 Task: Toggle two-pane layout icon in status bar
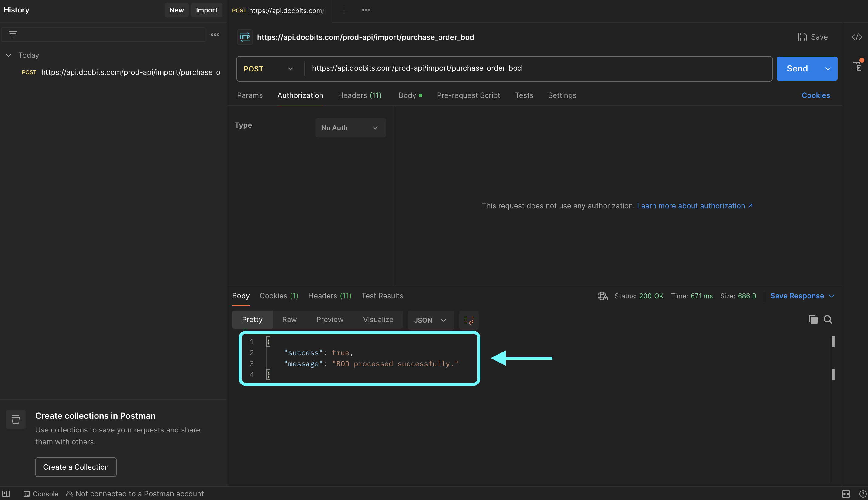[846, 494]
